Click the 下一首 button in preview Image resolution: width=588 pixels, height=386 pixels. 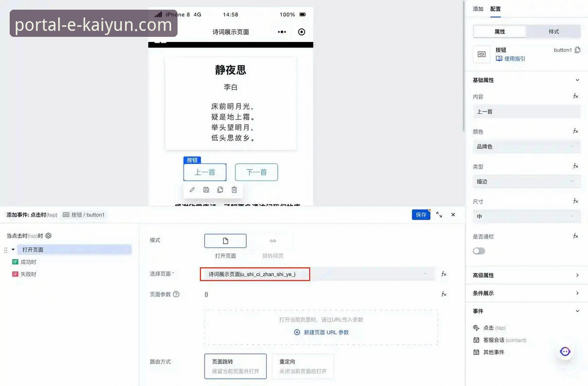coord(256,172)
